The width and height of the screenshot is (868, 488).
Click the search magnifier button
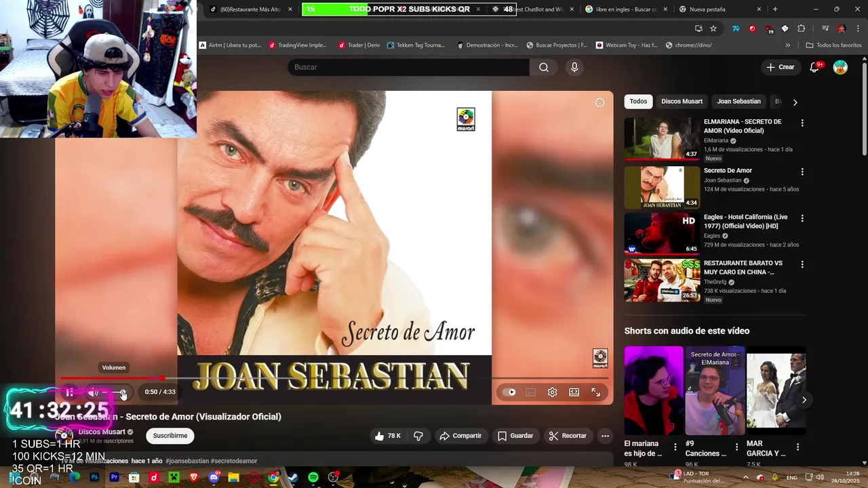pyautogui.click(x=544, y=67)
